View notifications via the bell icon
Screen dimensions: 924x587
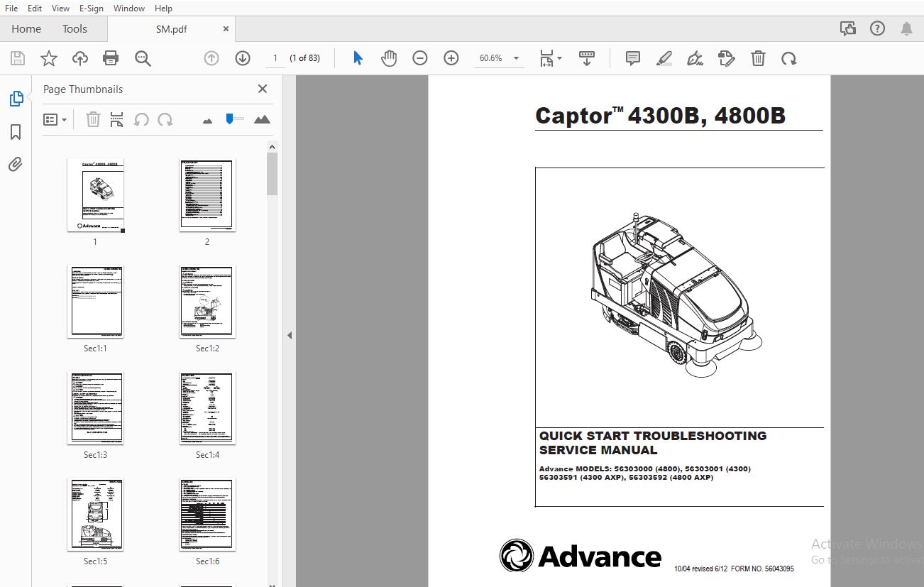click(x=907, y=29)
